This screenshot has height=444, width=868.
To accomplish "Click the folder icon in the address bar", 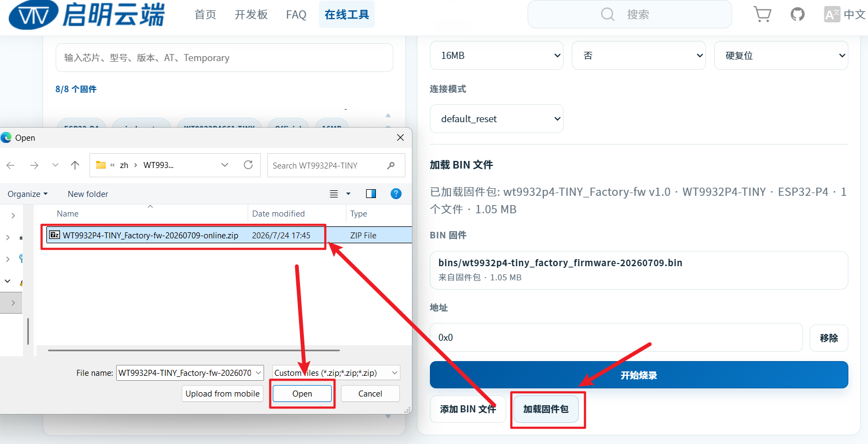I will (x=101, y=165).
